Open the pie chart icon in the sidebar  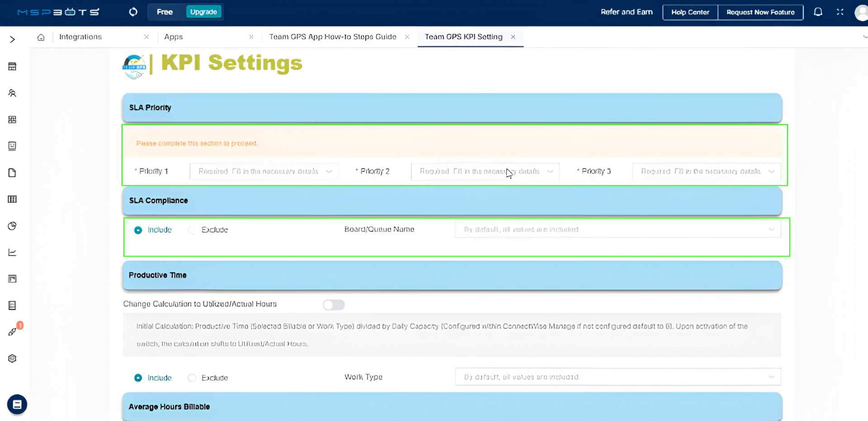12,226
